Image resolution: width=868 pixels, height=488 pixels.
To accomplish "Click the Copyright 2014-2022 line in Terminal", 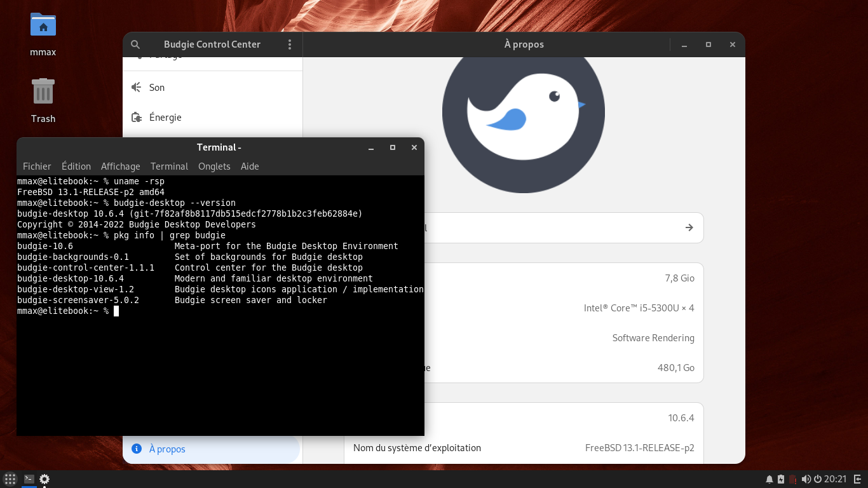I will pyautogui.click(x=137, y=224).
